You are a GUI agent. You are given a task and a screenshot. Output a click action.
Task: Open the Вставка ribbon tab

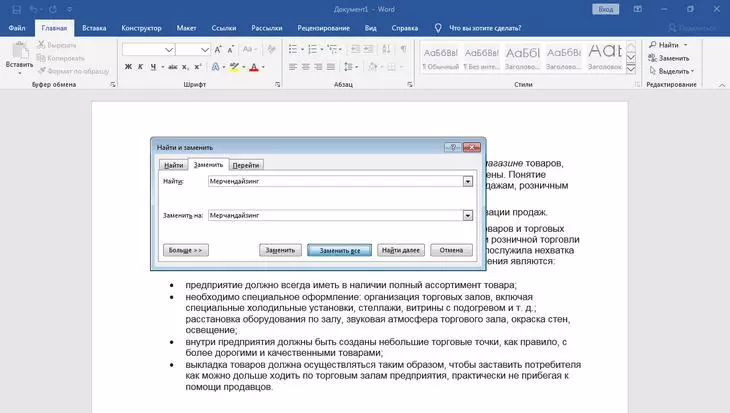click(95, 28)
